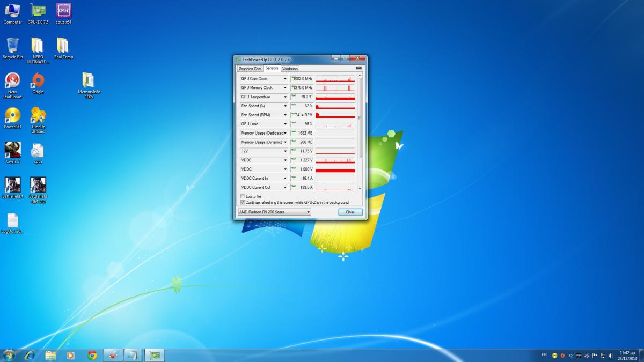Open the LogOct text file
644x362 pixels.
coord(12,223)
